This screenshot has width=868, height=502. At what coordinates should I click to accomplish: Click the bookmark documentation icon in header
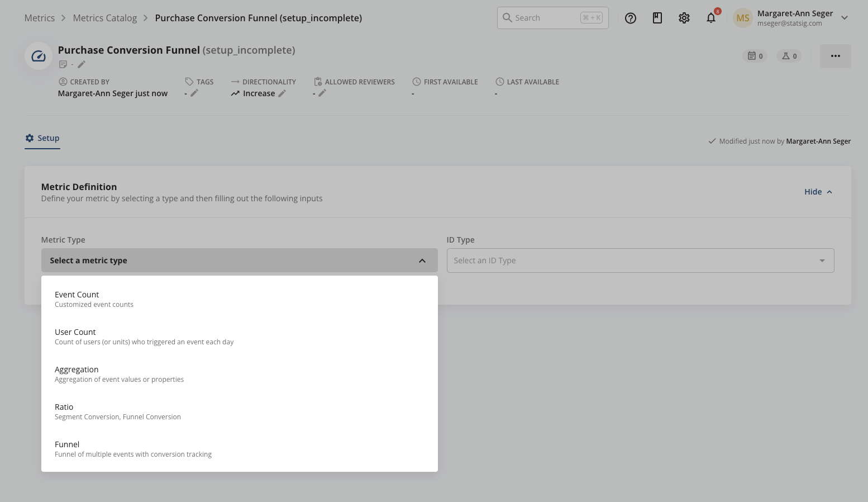coord(657,17)
